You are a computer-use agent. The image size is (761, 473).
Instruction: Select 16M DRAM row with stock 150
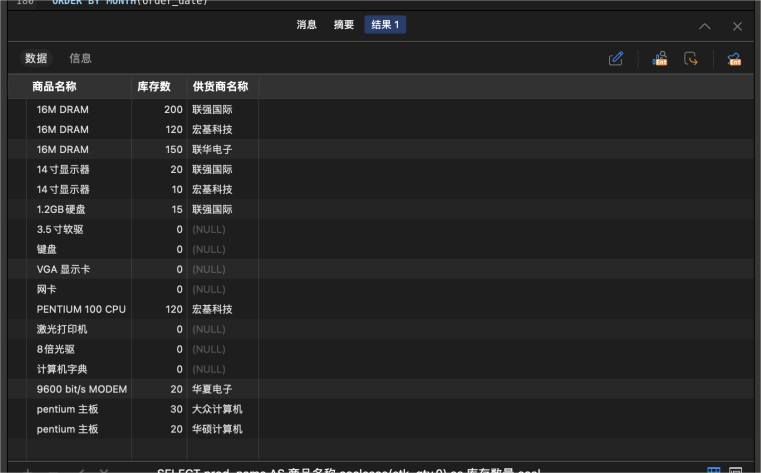(x=63, y=149)
